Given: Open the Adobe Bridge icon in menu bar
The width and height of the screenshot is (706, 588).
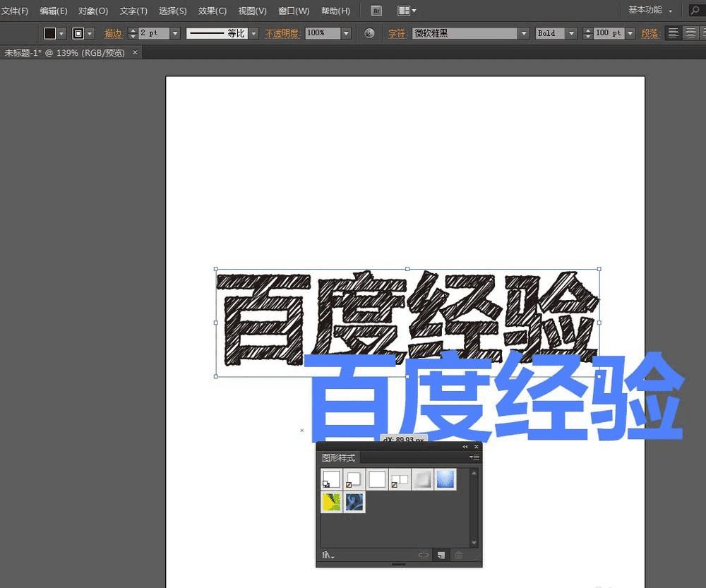Looking at the screenshot, I should 376,11.
